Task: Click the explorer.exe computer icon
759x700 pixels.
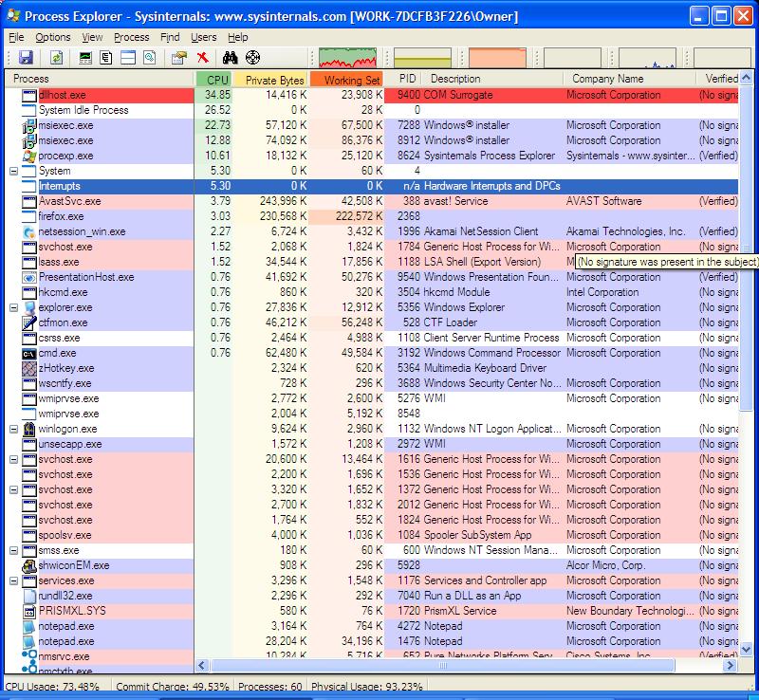Action: pyautogui.click(x=29, y=307)
